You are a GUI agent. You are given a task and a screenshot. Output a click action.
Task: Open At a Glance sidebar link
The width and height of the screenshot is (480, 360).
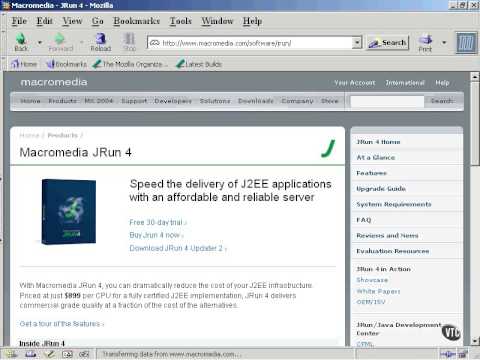pos(376,157)
